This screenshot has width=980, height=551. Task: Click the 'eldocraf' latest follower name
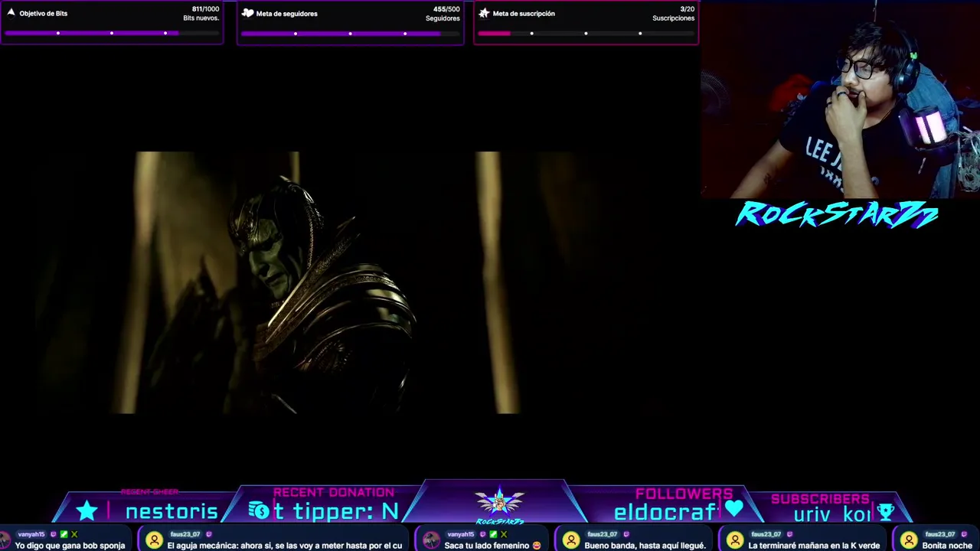pos(665,512)
